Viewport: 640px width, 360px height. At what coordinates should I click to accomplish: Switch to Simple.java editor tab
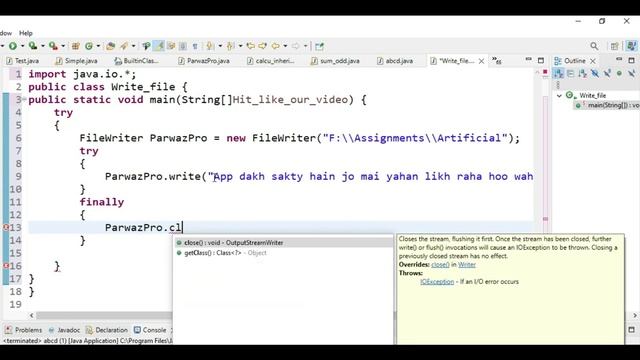click(77, 61)
